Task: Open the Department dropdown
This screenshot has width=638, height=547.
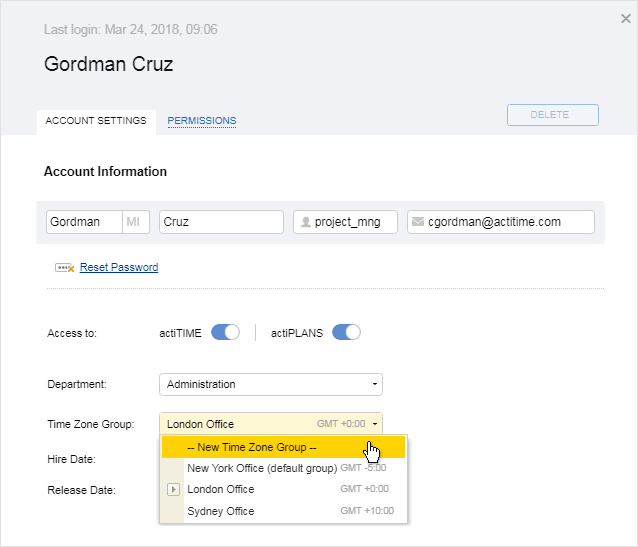Action: tap(271, 384)
